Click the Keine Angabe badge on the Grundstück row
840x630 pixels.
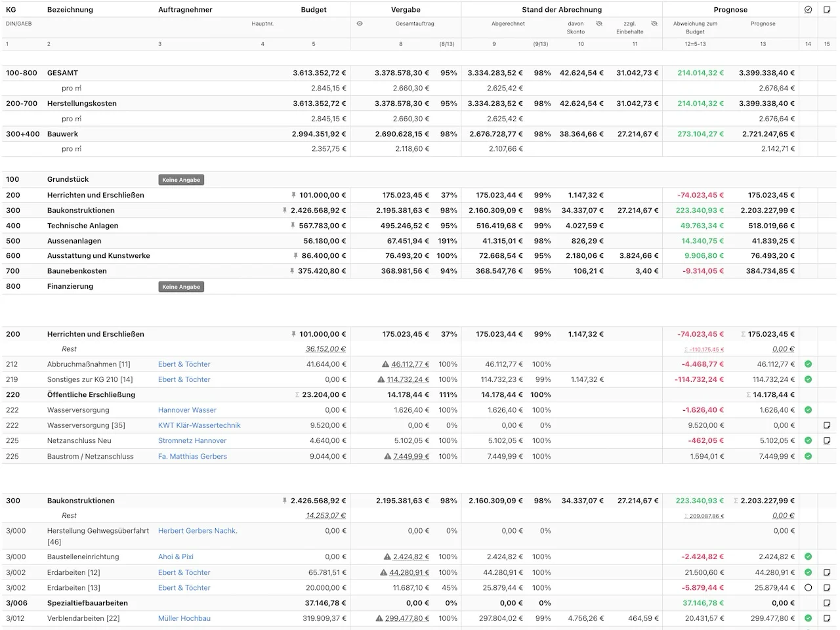[180, 179]
